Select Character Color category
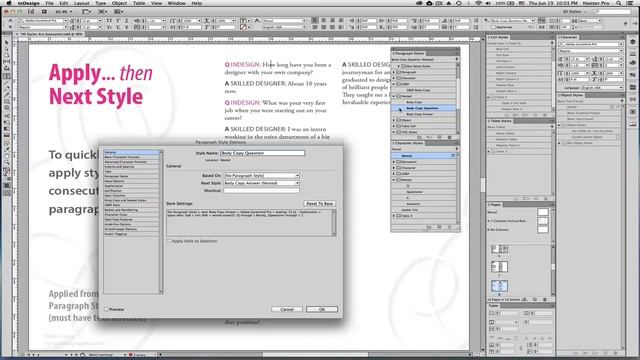640x360 pixels. [x=131, y=215]
